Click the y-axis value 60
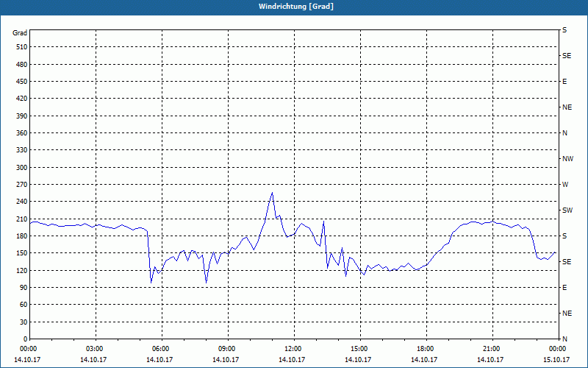 (x=24, y=305)
